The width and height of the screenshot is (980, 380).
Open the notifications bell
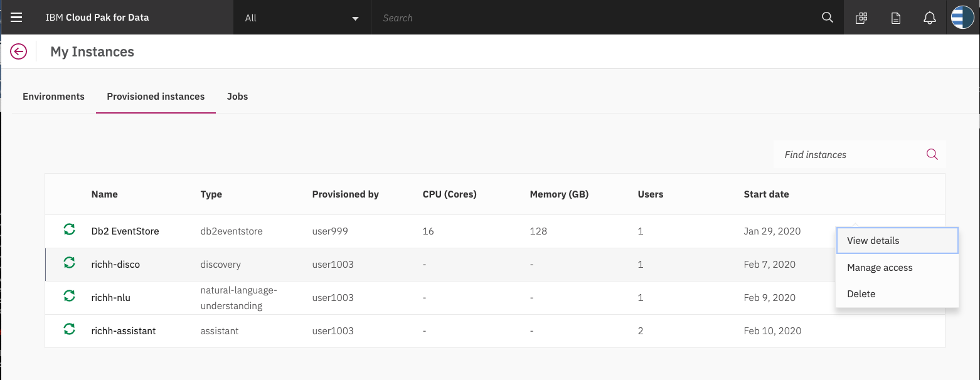(x=930, y=18)
